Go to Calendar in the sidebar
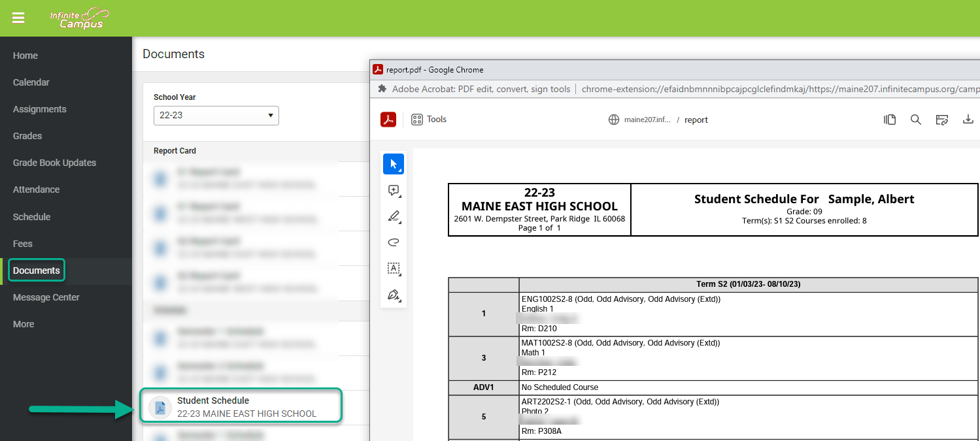The height and width of the screenshot is (441, 980). click(31, 82)
